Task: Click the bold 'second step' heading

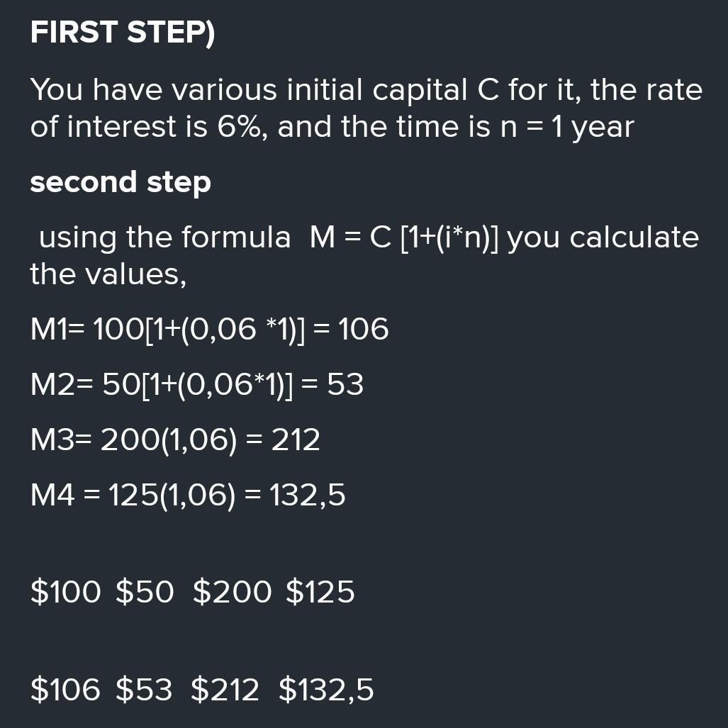Action: [x=121, y=182]
